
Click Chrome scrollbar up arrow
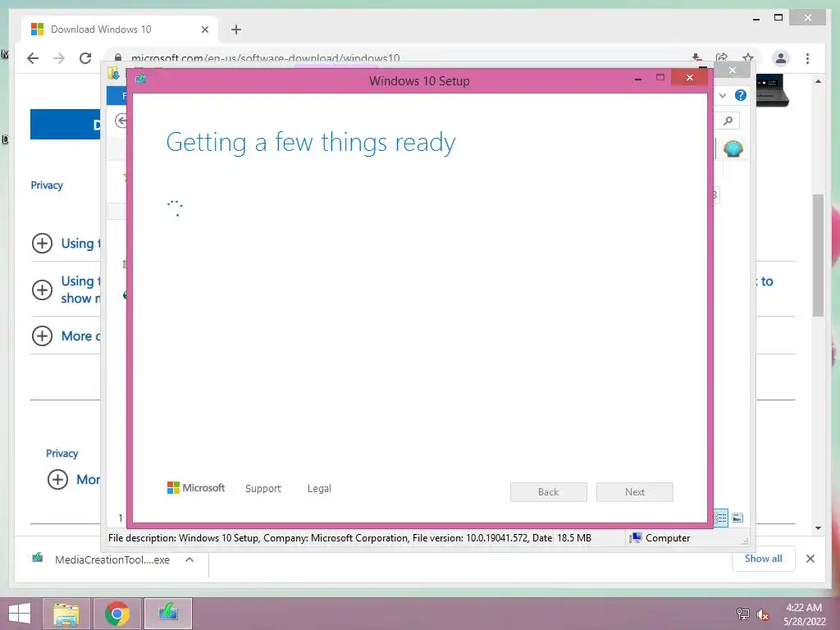click(818, 81)
